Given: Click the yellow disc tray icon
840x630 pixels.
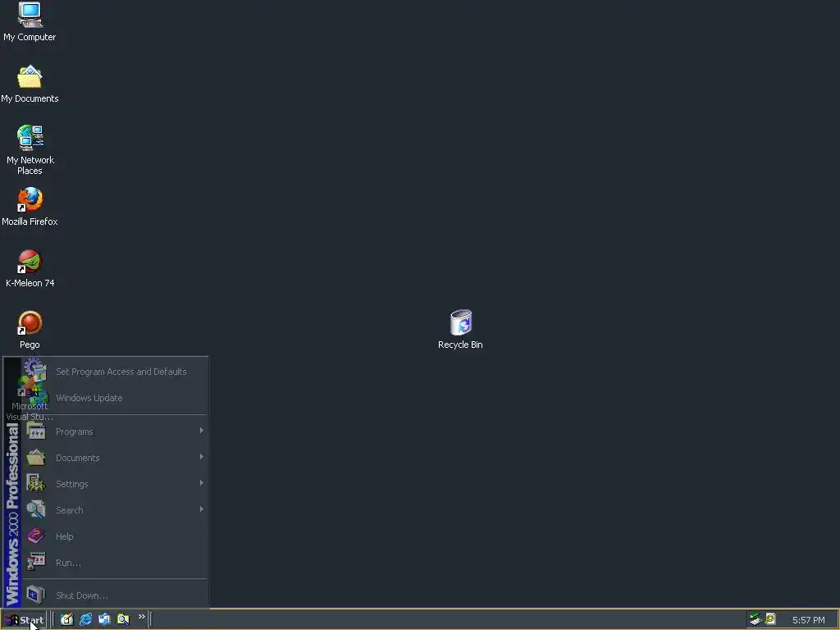Looking at the screenshot, I should point(770,619).
